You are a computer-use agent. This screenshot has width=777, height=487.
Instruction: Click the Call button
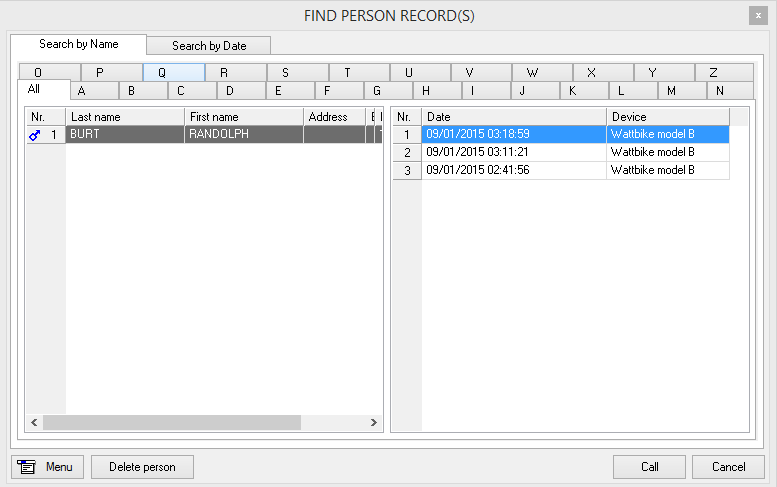(650, 467)
